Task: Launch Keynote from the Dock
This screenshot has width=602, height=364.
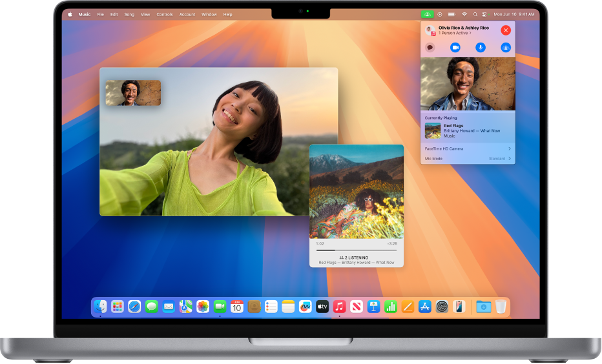Action: pyautogui.click(x=373, y=307)
